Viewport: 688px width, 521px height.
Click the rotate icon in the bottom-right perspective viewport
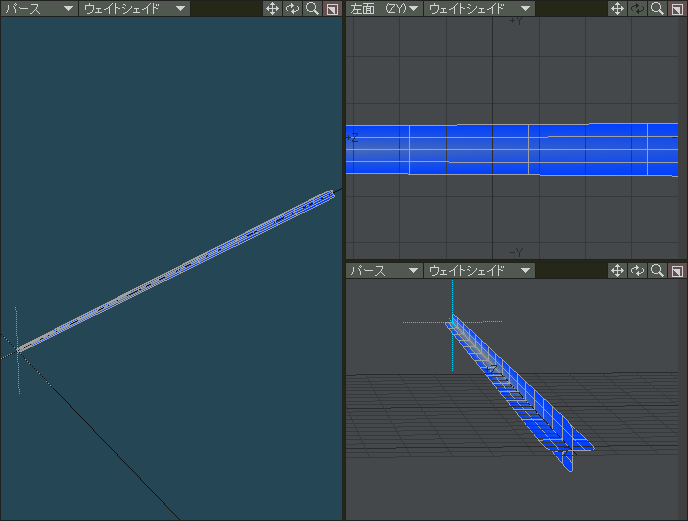637,270
